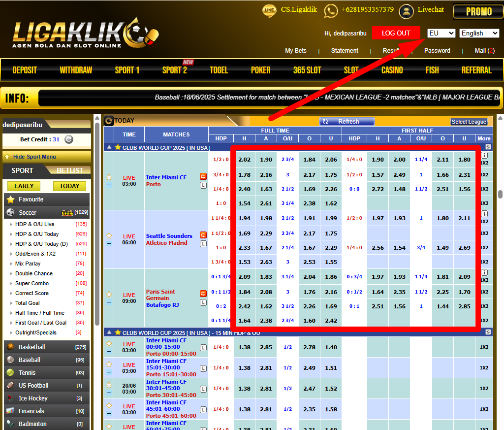Open the EU odds format dropdown

[x=441, y=33]
